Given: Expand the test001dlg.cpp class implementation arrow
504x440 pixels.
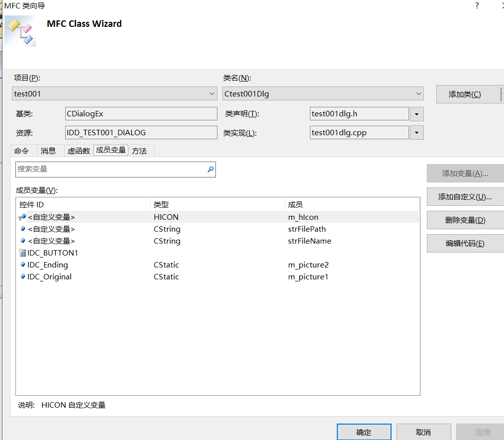Looking at the screenshot, I should pos(416,133).
